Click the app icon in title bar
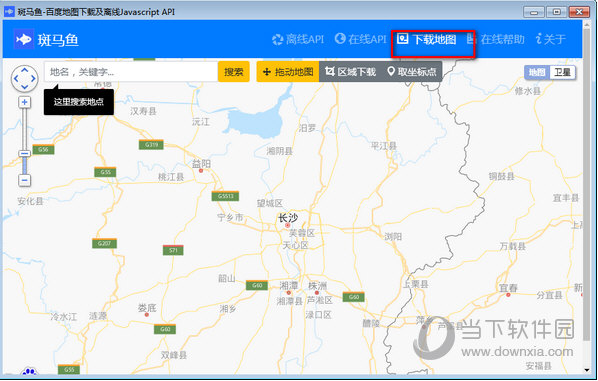598x381 pixels. point(9,11)
